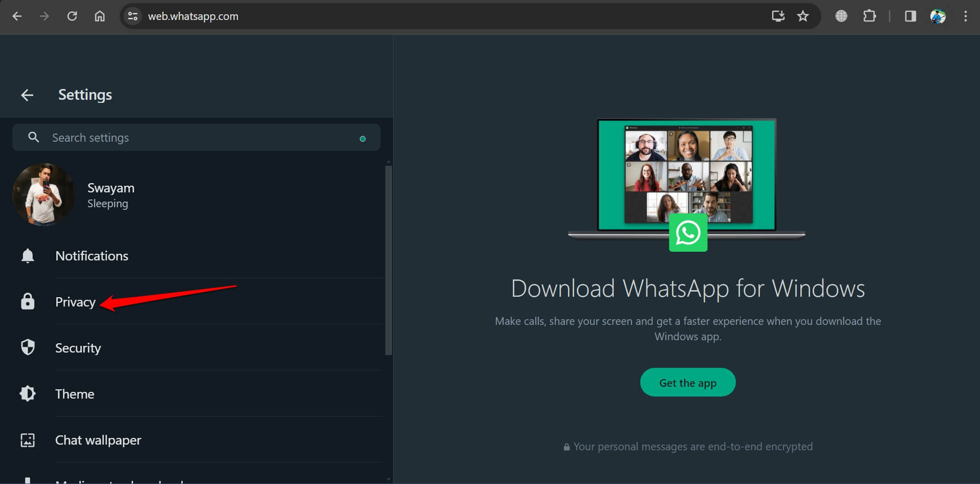Click the Sleeping status text

[108, 204]
